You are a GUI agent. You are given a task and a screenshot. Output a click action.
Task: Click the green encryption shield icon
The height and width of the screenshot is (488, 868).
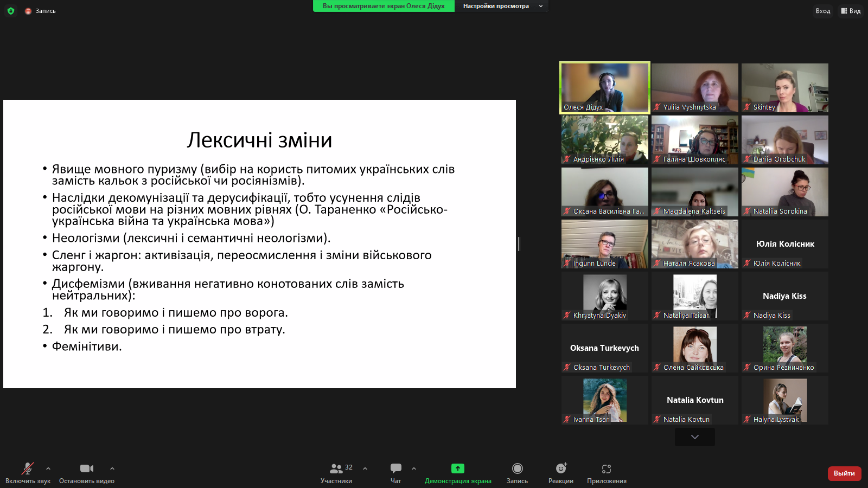pos(11,11)
